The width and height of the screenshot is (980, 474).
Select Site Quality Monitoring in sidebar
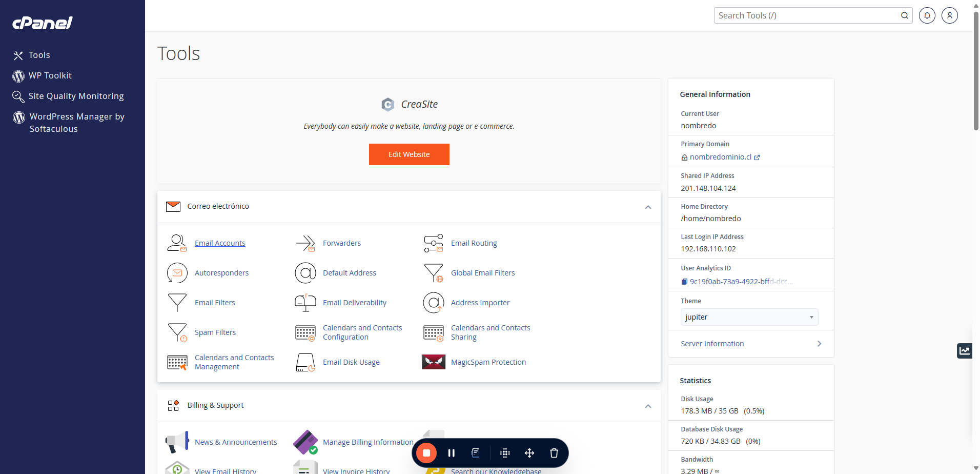point(76,96)
